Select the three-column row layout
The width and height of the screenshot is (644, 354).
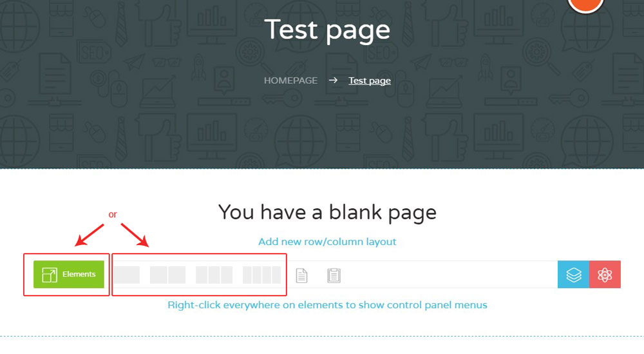point(214,275)
